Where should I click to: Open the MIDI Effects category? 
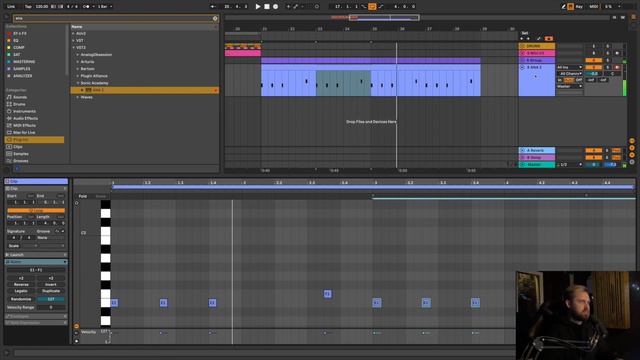pos(24,125)
